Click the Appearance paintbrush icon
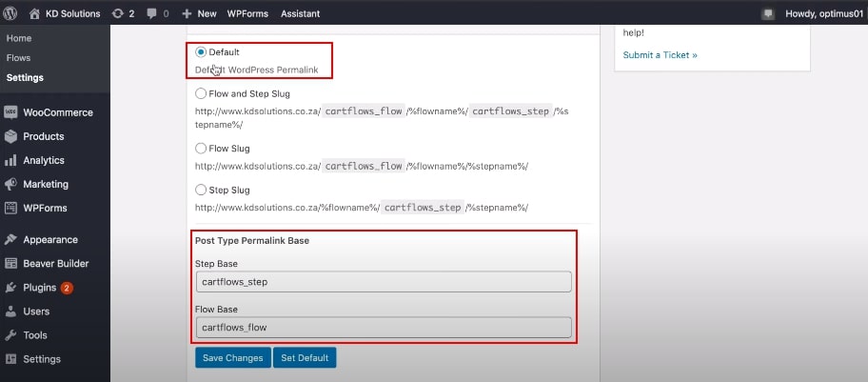The image size is (868, 382). pyautogui.click(x=10, y=240)
